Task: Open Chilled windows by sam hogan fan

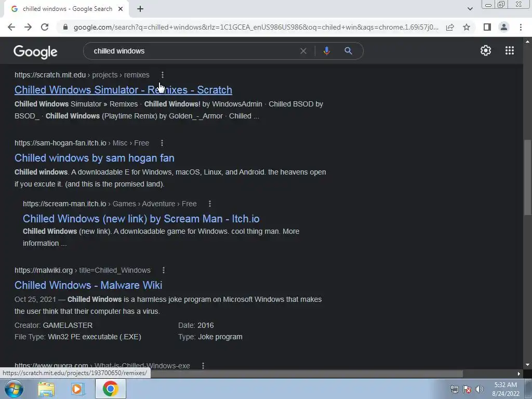Action: click(x=95, y=158)
